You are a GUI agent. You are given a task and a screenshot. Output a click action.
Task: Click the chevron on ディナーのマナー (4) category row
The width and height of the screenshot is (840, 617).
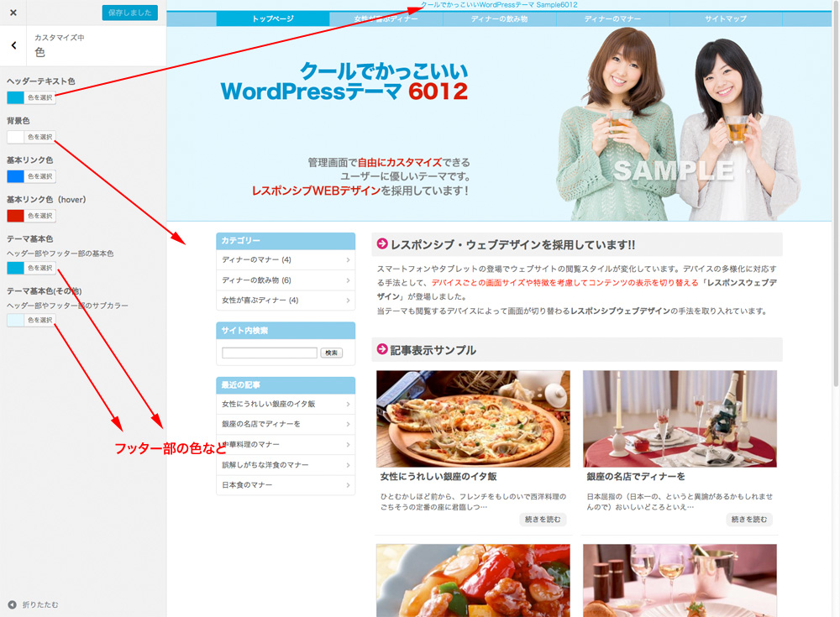click(348, 259)
